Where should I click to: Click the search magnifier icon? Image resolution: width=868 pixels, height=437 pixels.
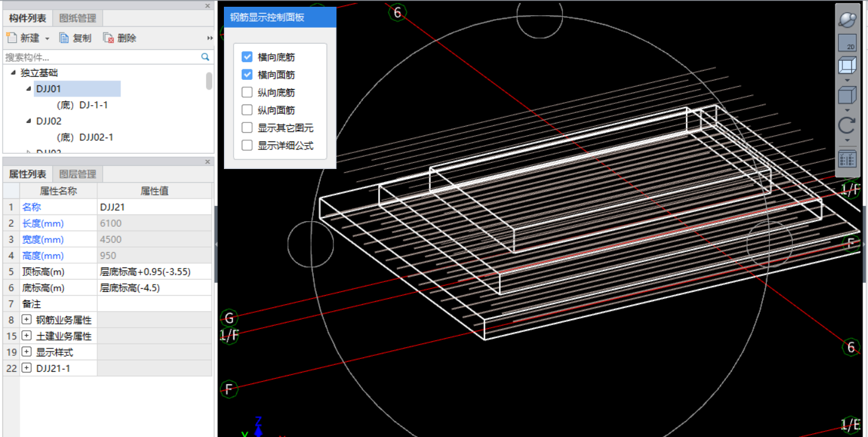[x=205, y=57]
